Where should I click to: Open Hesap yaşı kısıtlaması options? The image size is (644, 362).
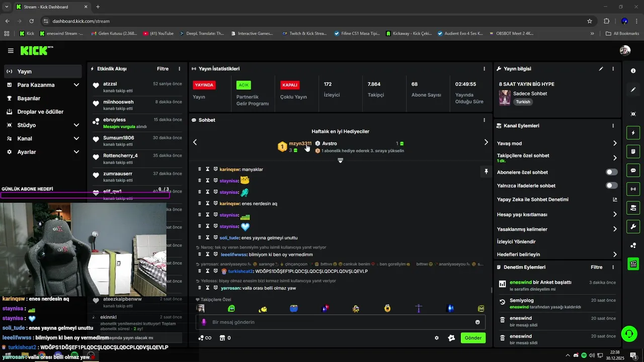coord(557,215)
